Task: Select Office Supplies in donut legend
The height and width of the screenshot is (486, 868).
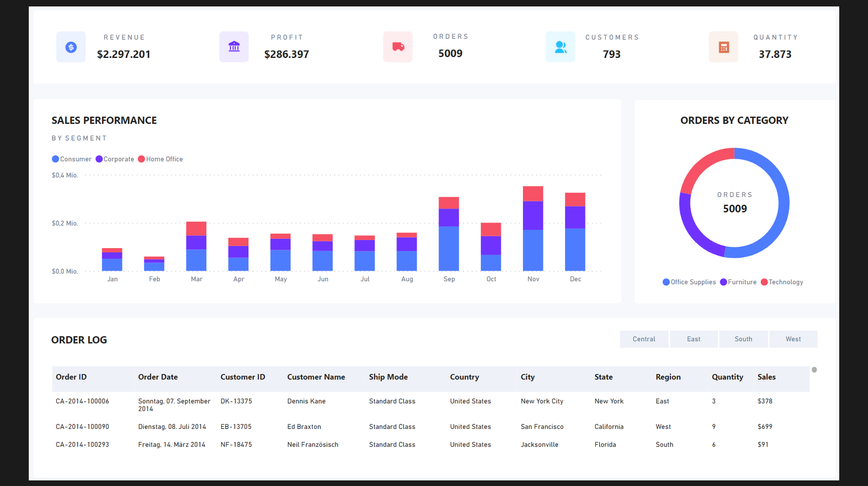Action: [692, 282]
